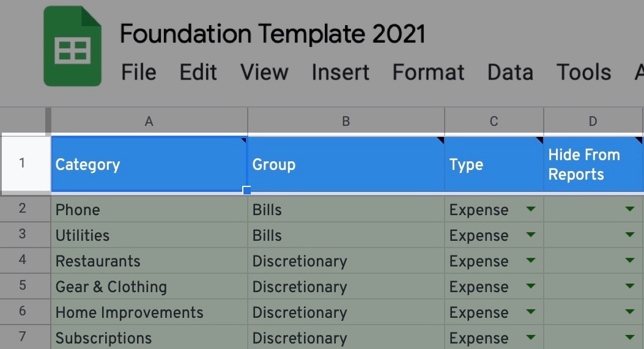This screenshot has width=644, height=349.
Task: Expand Type dropdown for Restaurants row
Action: 531,260
